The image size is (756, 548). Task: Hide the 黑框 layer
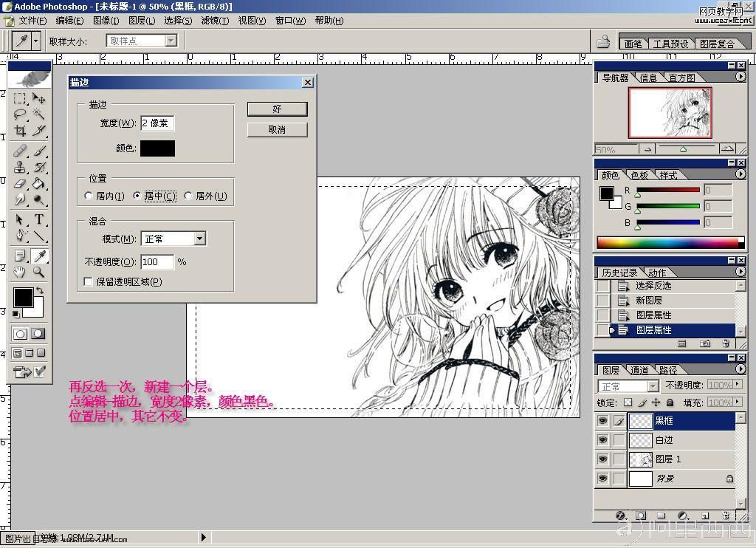(x=602, y=421)
